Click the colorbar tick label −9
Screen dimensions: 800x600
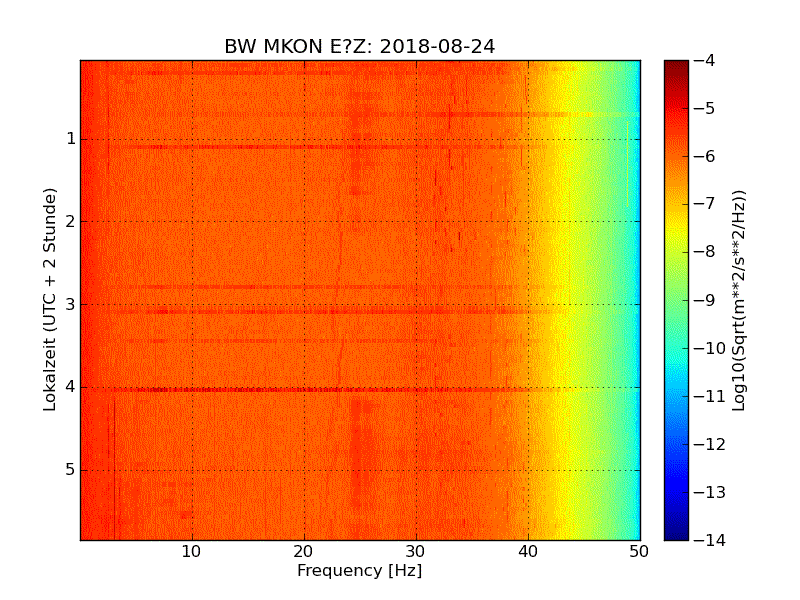[704, 300]
